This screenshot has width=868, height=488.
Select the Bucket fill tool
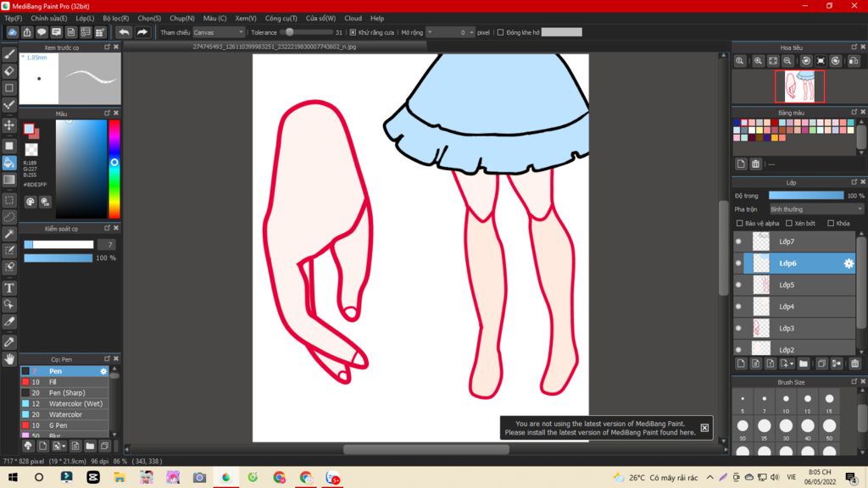click(x=9, y=163)
